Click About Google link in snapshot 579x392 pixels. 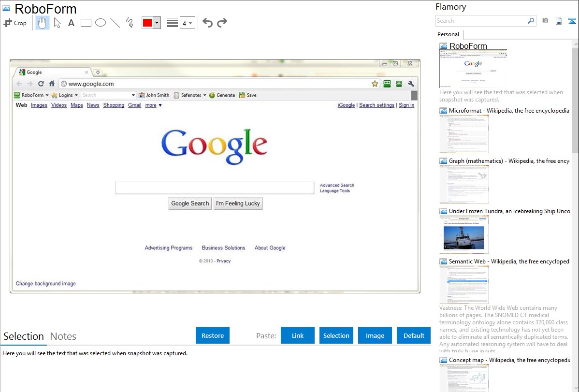270,248
